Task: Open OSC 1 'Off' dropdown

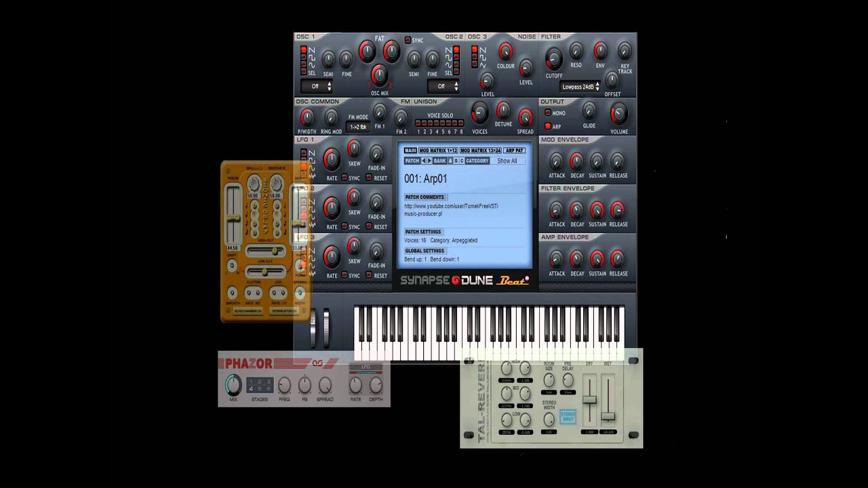Action: pyautogui.click(x=317, y=86)
